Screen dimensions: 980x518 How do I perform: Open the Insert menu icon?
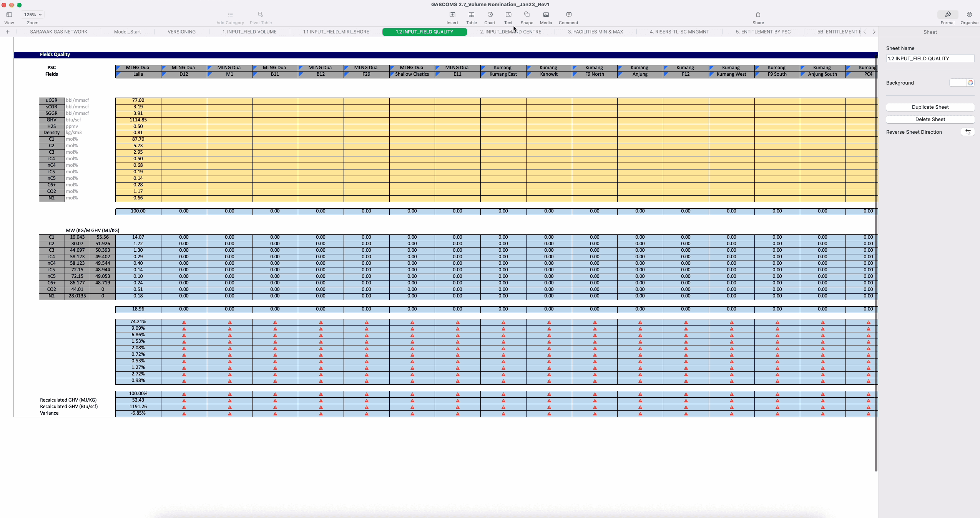[452, 15]
